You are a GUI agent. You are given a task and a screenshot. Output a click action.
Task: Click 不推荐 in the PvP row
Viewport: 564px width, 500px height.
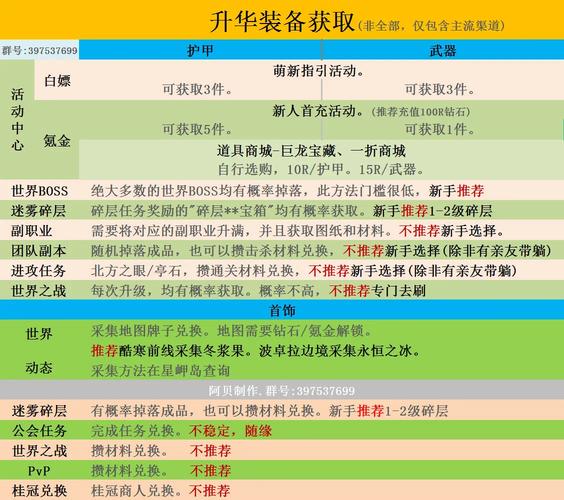point(210,471)
